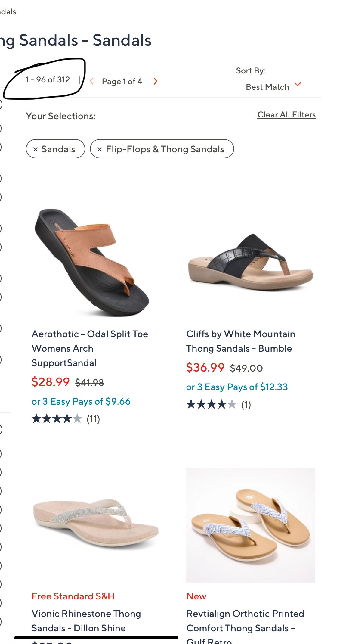The height and width of the screenshot is (644, 343).
Task: Click the previous page arrow
Action: (92, 81)
